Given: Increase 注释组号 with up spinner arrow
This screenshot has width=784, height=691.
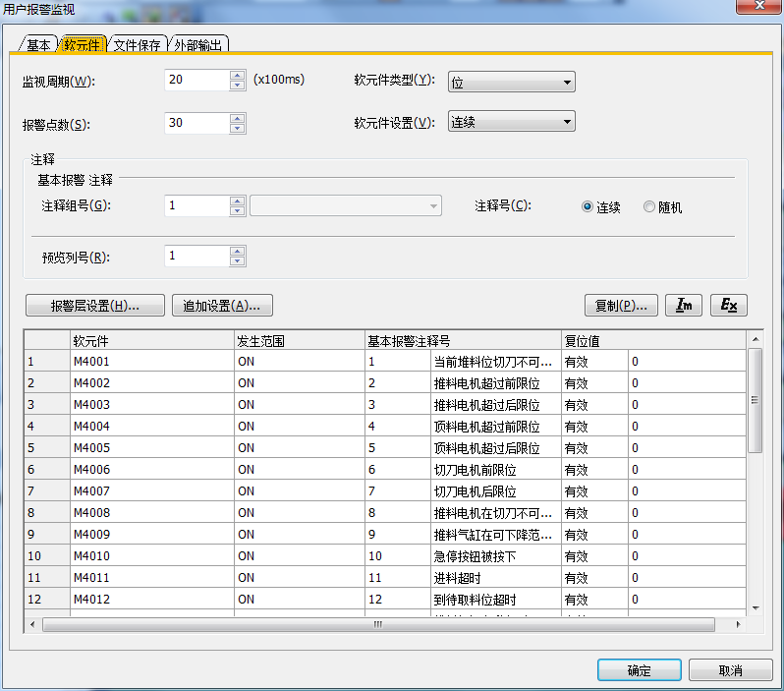Looking at the screenshot, I should [x=237, y=201].
